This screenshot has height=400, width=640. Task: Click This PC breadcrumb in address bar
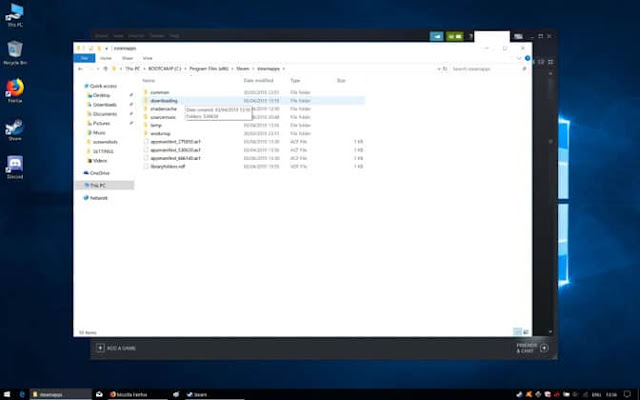click(x=133, y=69)
